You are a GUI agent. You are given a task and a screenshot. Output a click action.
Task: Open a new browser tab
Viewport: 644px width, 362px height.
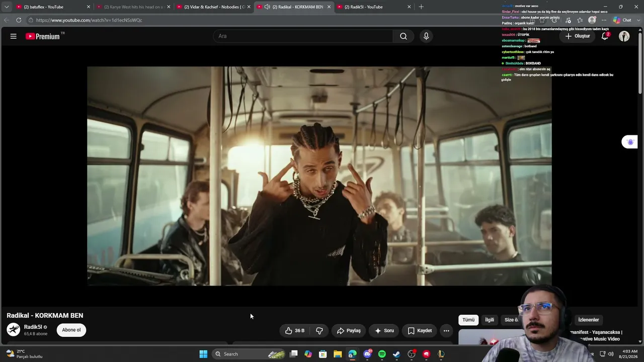pos(421,7)
